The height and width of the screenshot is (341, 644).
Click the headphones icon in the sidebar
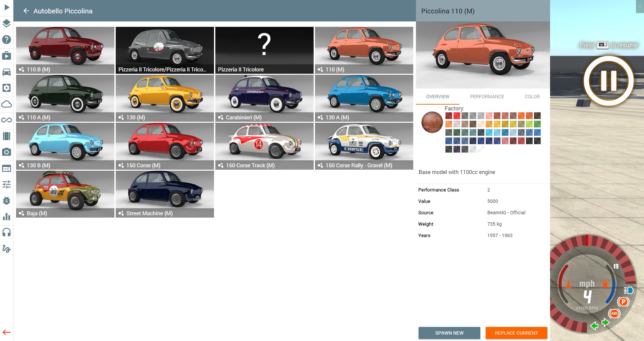7,232
